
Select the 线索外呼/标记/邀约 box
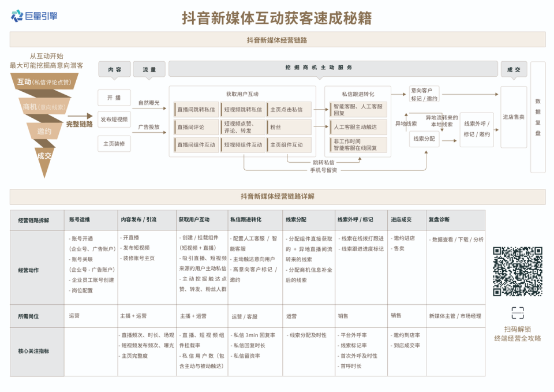[x=477, y=129]
